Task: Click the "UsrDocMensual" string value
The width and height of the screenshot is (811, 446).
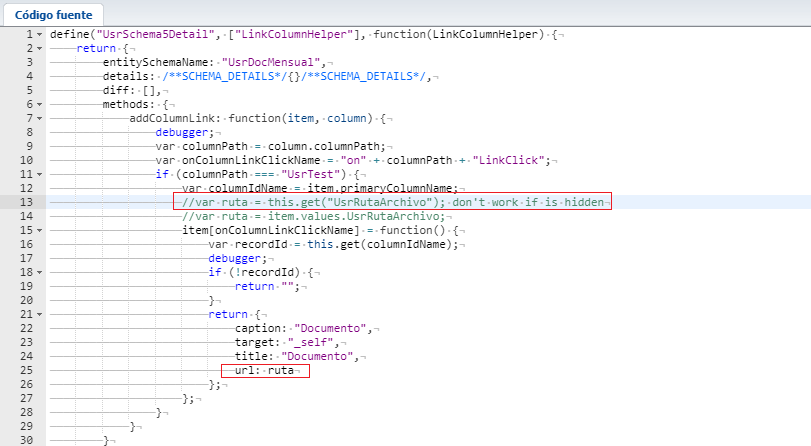Action: click(x=271, y=62)
